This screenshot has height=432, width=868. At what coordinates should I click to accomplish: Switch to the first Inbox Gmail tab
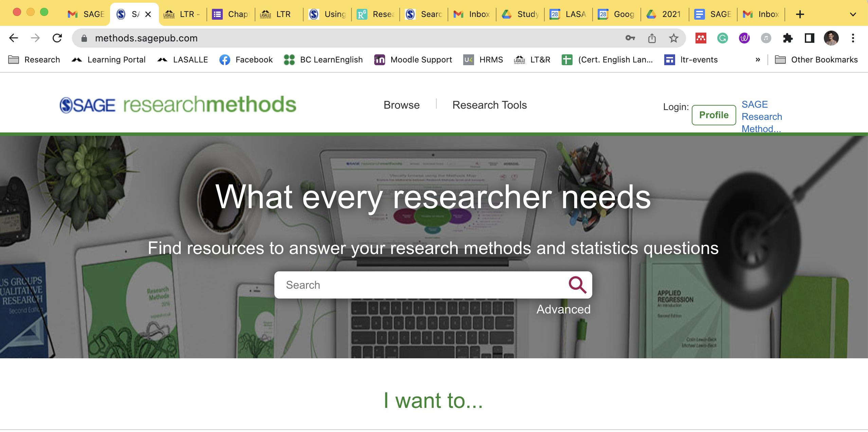click(x=472, y=14)
